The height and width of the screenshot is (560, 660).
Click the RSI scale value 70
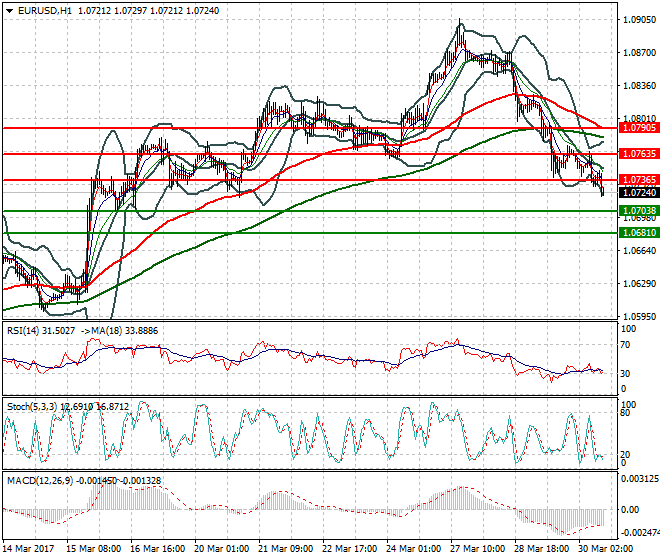626,345
